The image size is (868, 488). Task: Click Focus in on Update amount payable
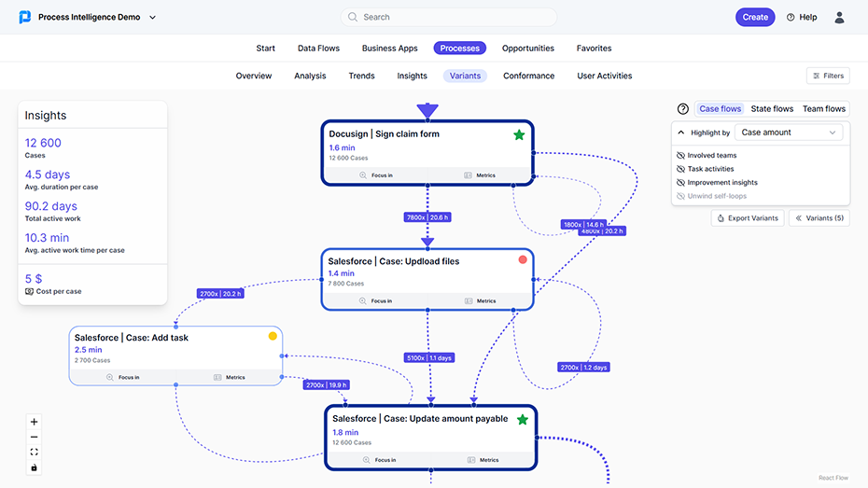[379, 460]
